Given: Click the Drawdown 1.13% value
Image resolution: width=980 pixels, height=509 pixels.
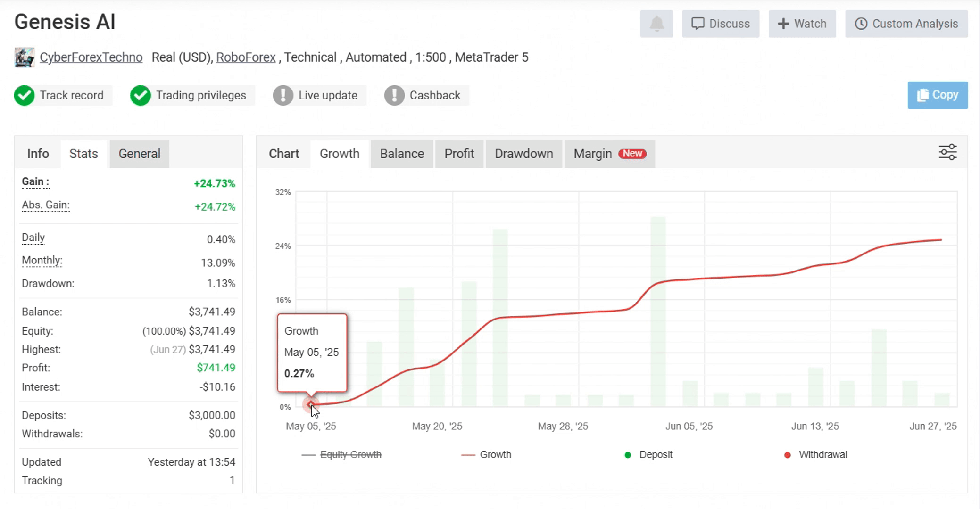Looking at the screenshot, I should point(221,284).
